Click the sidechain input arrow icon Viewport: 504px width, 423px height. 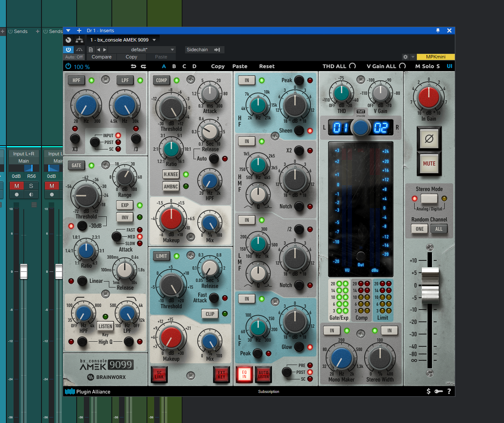(217, 50)
